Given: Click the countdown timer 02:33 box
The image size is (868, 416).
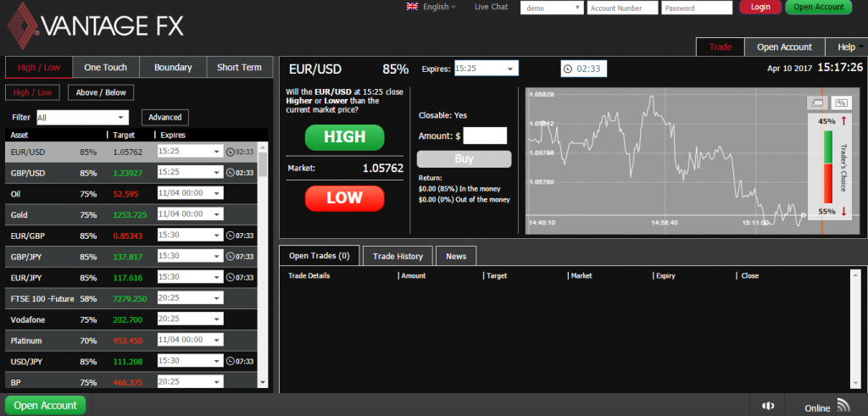Looking at the screenshot, I should tap(583, 69).
